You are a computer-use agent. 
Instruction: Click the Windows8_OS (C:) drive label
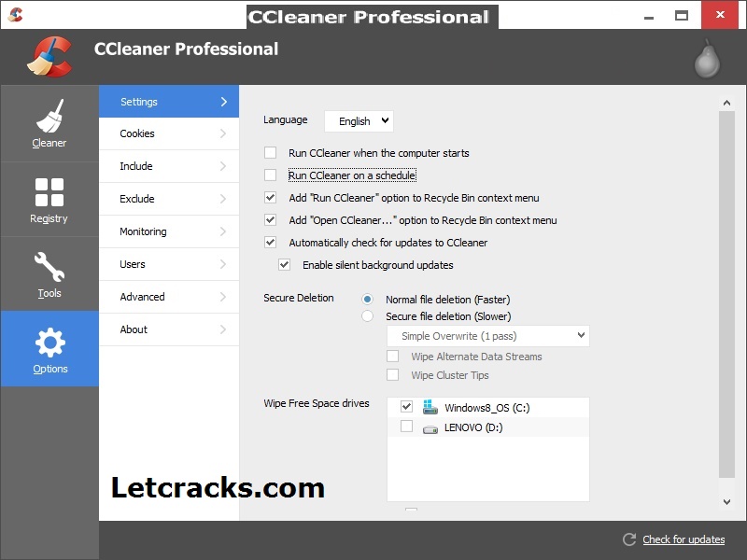pos(486,408)
